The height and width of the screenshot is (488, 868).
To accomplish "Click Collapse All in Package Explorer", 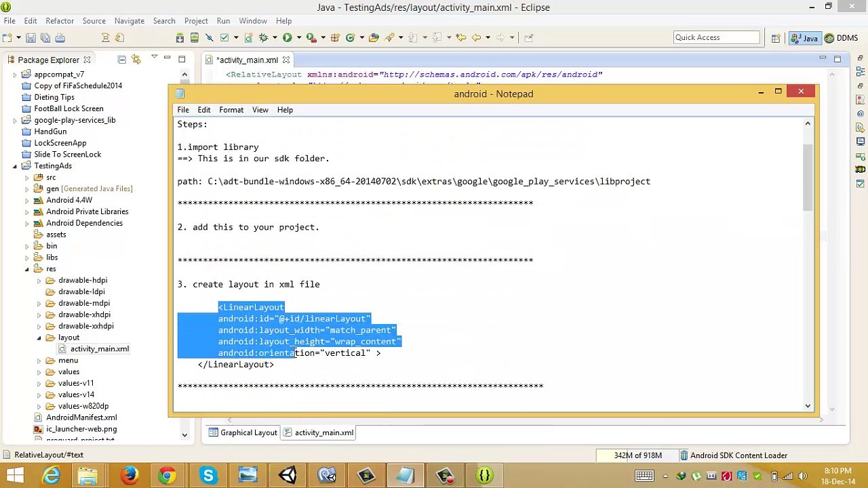I will click(122, 60).
